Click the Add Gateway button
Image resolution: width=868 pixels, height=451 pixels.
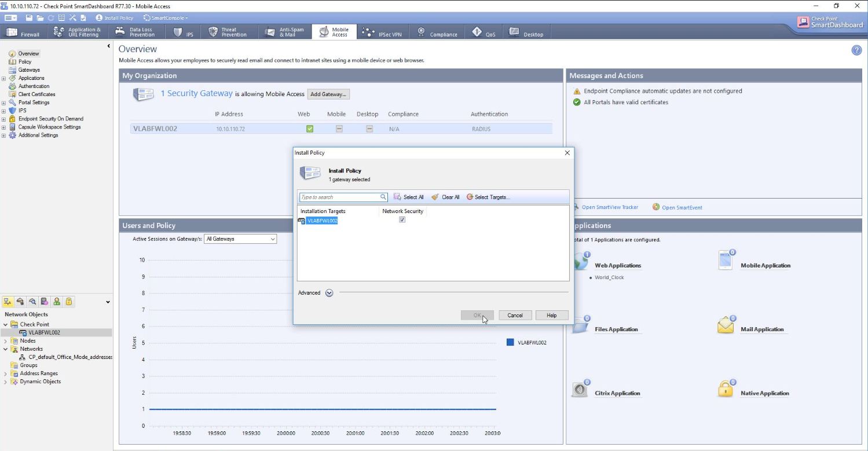pos(328,94)
